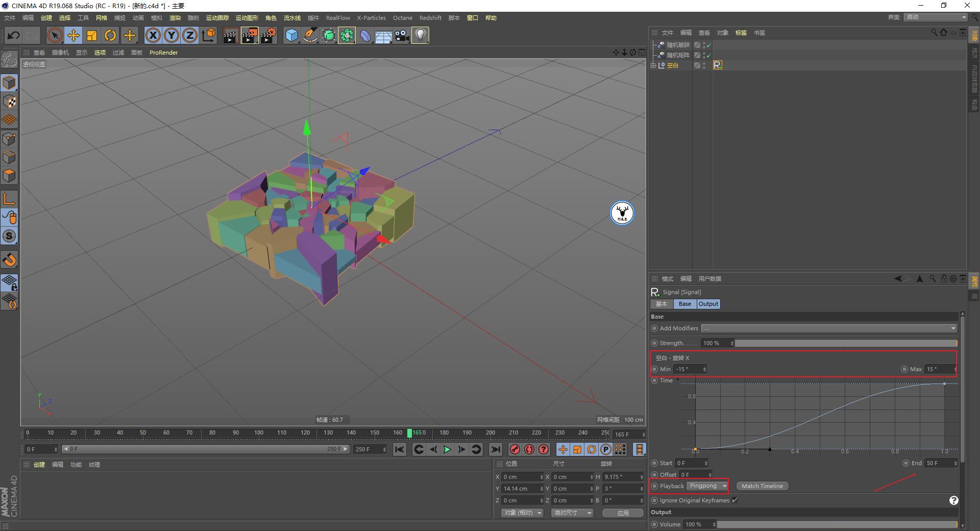Click the Light object icon in the toolbar

click(420, 35)
